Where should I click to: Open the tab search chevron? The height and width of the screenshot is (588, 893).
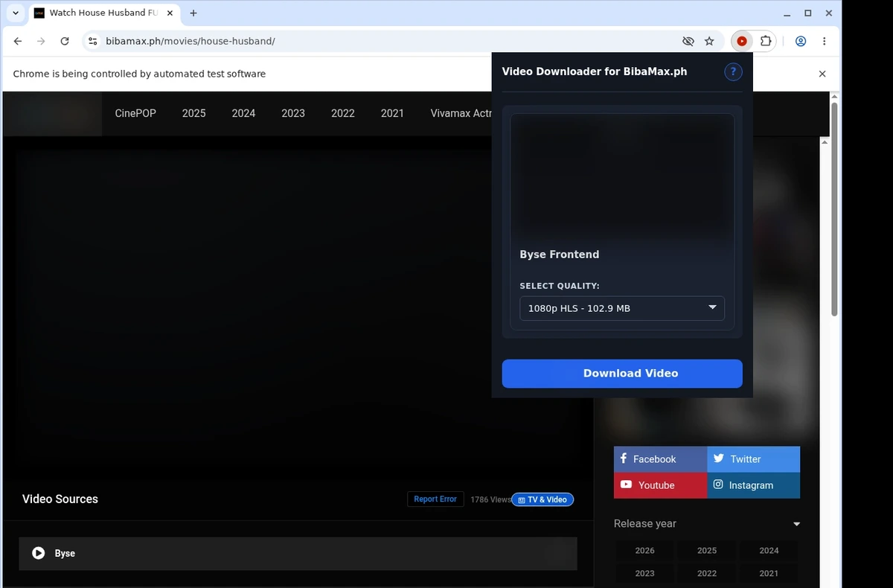click(16, 13)
